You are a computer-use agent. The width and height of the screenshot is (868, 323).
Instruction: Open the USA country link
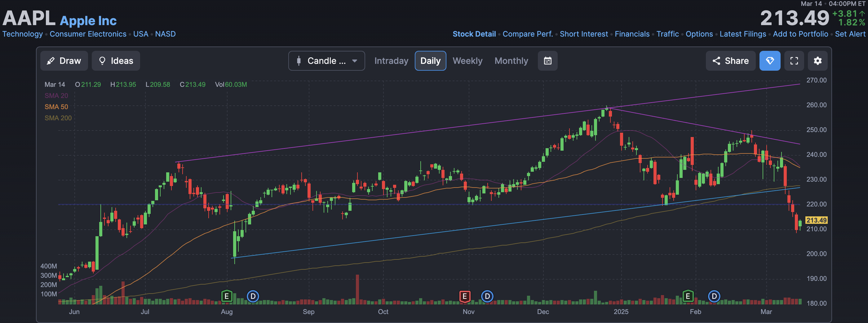pyautogui.click(x=140, y=34)
